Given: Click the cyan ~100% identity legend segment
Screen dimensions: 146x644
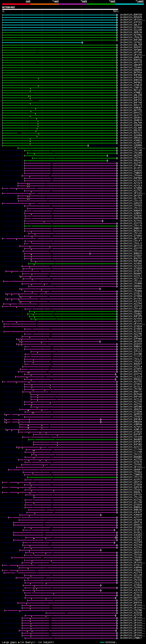Looking at the screenshot, I should [130, 4].
